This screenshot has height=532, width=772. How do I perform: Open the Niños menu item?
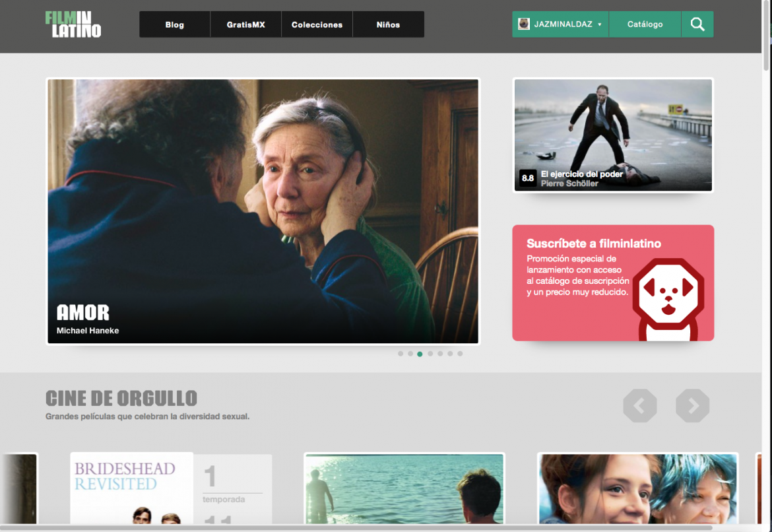389,24
